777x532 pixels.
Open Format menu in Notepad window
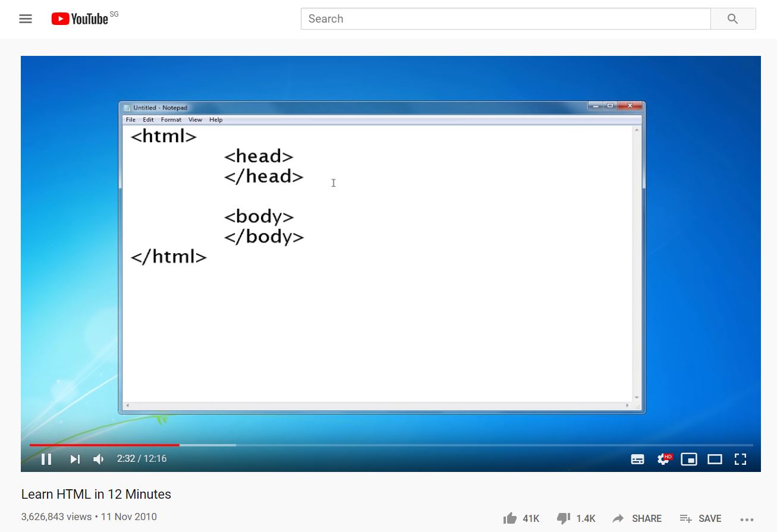pyautogui.click(x=171, y=119)
